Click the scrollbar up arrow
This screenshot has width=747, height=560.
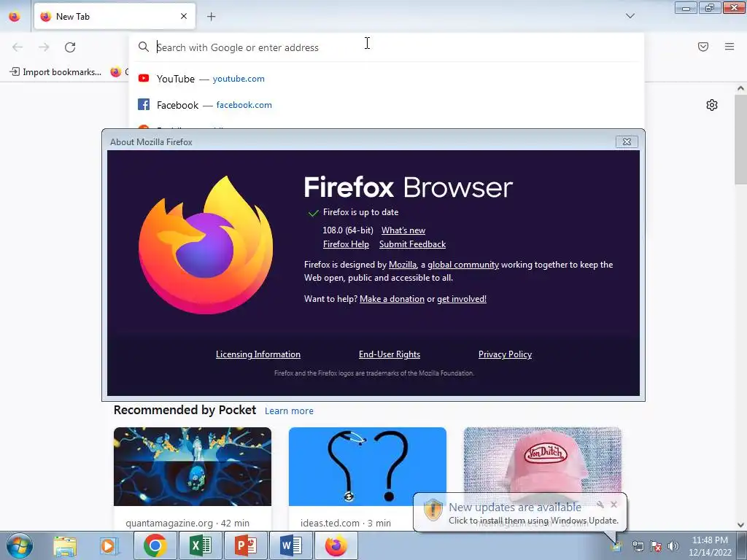coord(741,88)
